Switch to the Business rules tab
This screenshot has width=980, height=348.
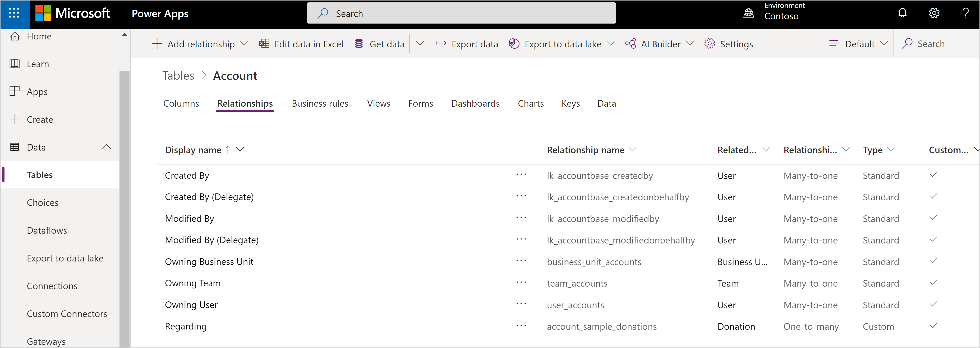pyautogui.click(x=320, y=103)
